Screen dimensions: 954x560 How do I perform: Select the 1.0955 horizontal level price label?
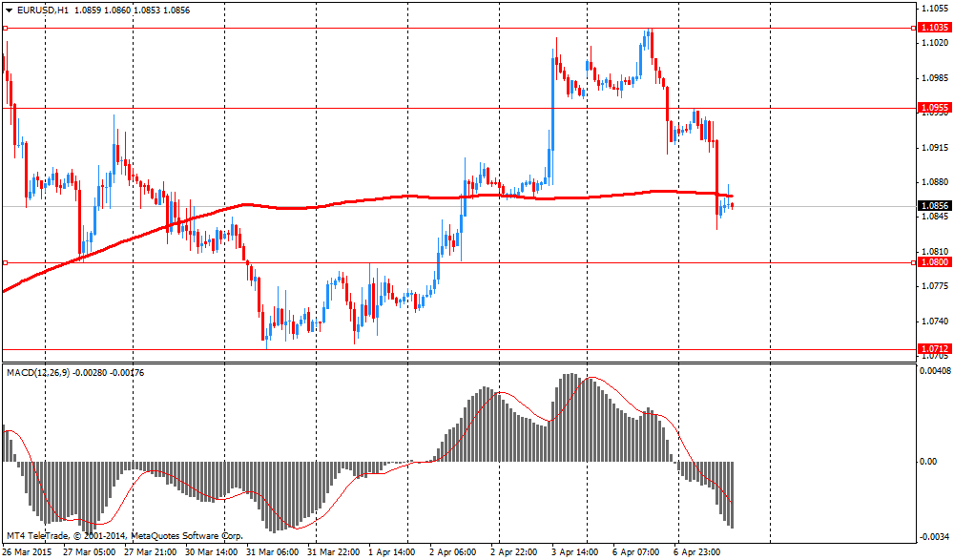point(935,108)
